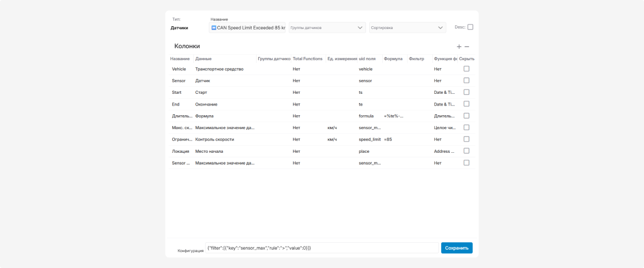Click the te uid cell
Image resolution: width=644 pixels, height=268 pixels.
pos(361,105)
